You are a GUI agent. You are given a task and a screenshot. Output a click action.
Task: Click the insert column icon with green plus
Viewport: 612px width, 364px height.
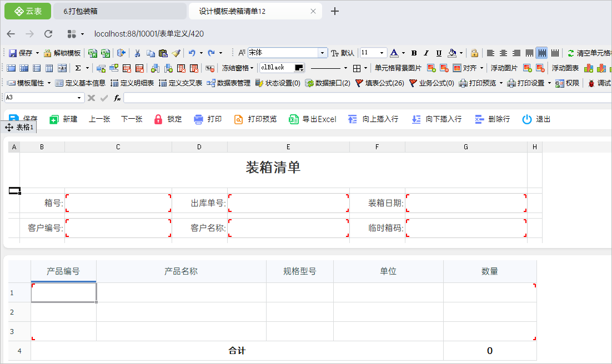(x=155, y=68)
